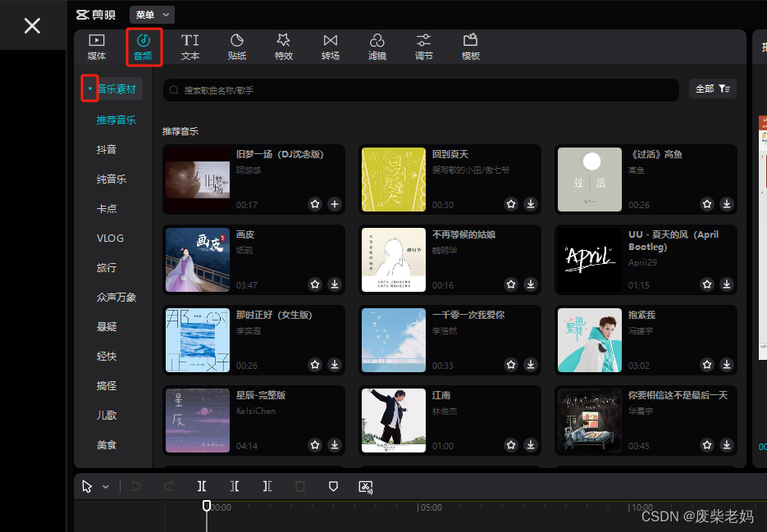Viewport: 767px width, 532px height.
Task: Open the 菜单 menu dropdown
Action: 152,15
